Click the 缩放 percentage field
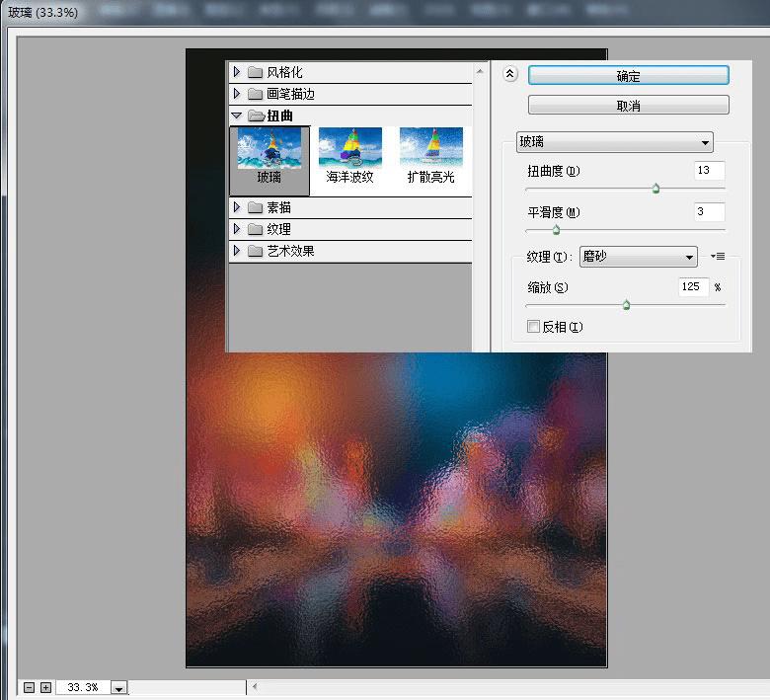The width and height of the screenshot is (770, 700). [x=693, y=287]
